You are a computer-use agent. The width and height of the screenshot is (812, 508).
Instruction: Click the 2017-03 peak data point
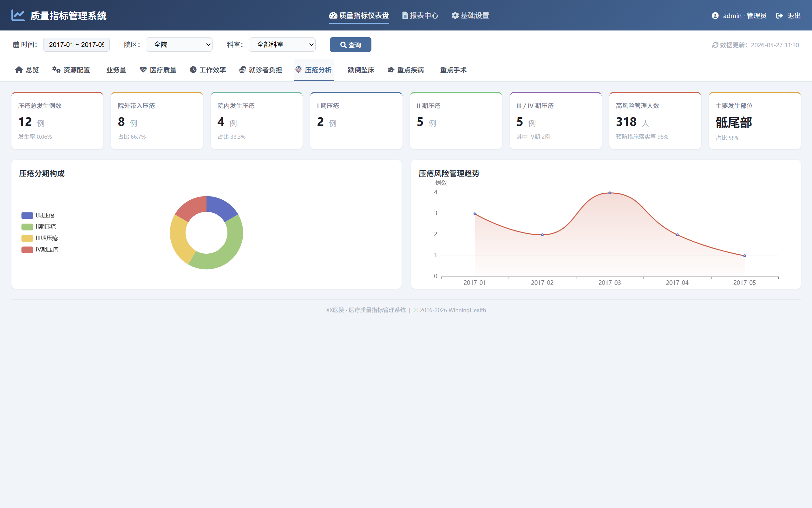[x=610, y=193]
